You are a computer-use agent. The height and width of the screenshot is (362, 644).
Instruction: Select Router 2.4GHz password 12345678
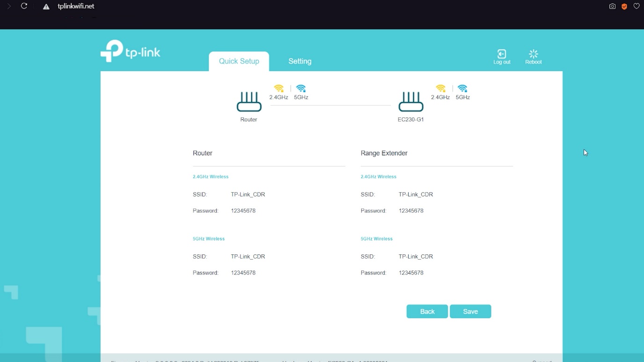(243, 211)
